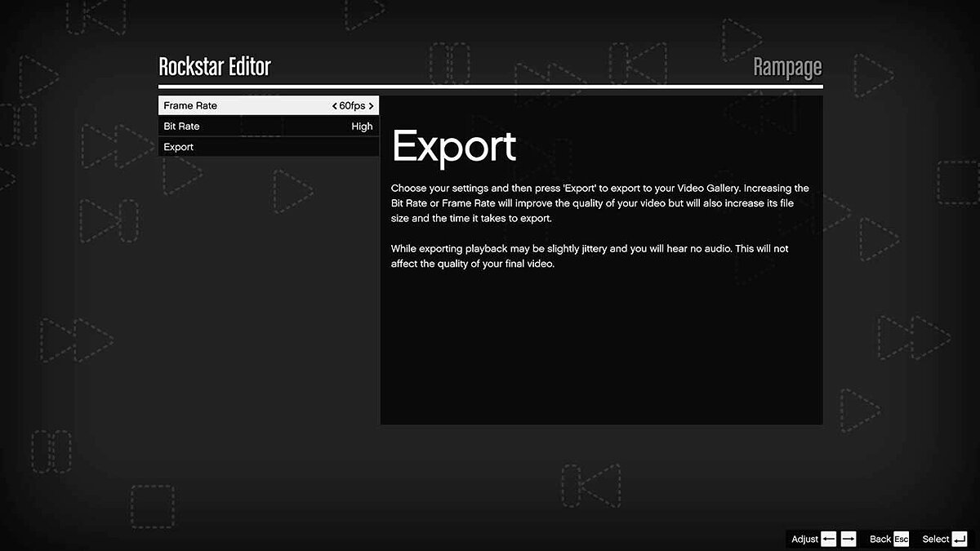Click the paragraph about jittery playback while exporting
The width and height of the screenshot is (980, 551).
(x=590, y=256)
